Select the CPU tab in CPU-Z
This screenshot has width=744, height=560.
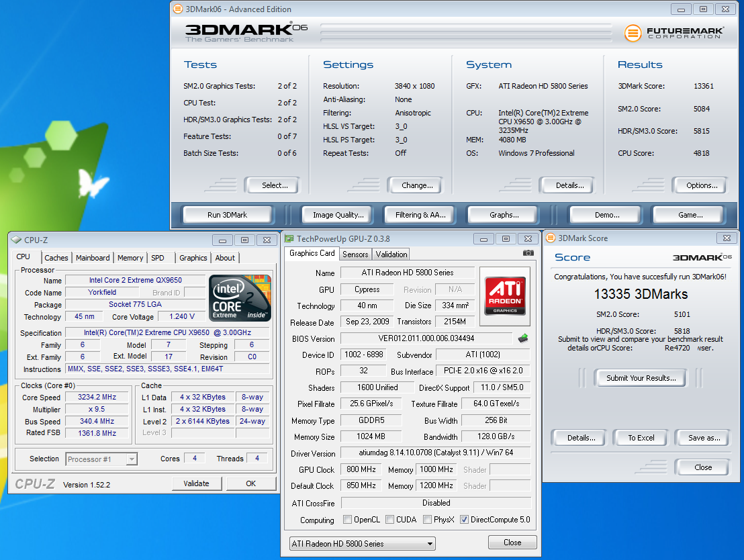click(24, 256)
